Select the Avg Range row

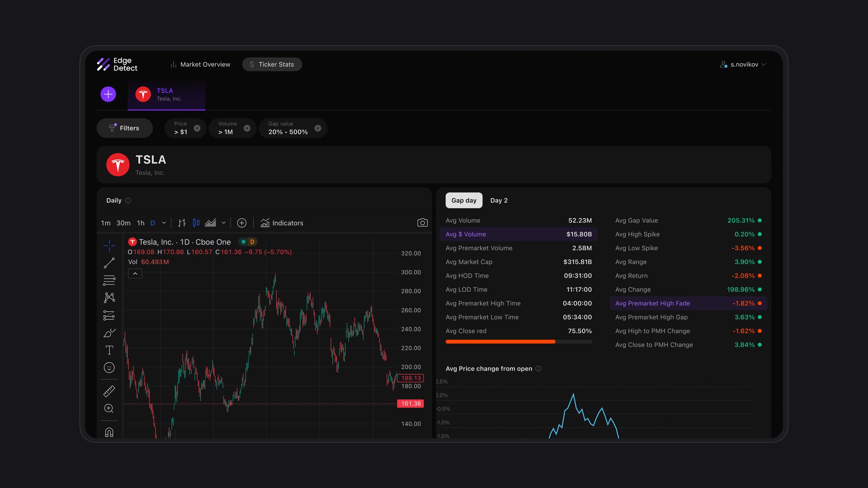[688, 262]
